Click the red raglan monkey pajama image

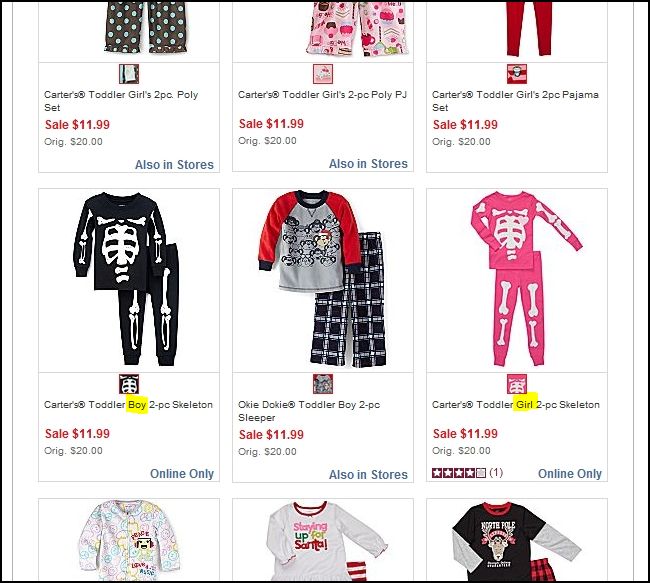[x=323, y=279]
